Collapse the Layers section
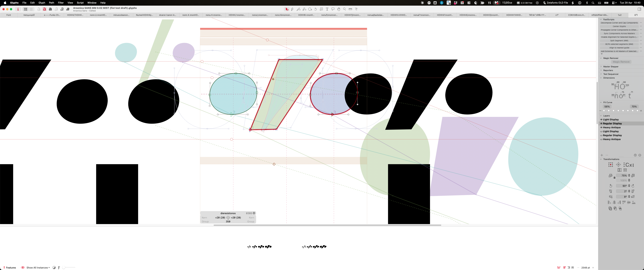The width and height of the screenshot is (644, 270). click(x=601, y=116)
